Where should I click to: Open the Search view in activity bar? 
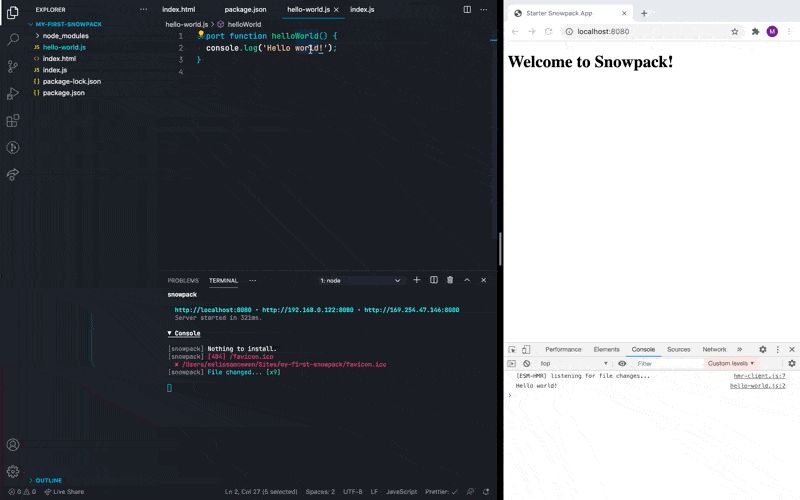pos(13,39)
